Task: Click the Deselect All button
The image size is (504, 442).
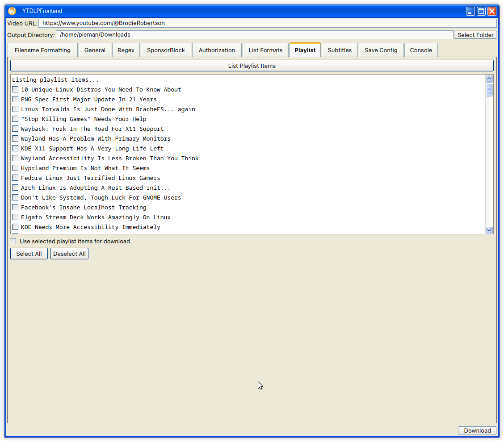Action: (69, 254)
